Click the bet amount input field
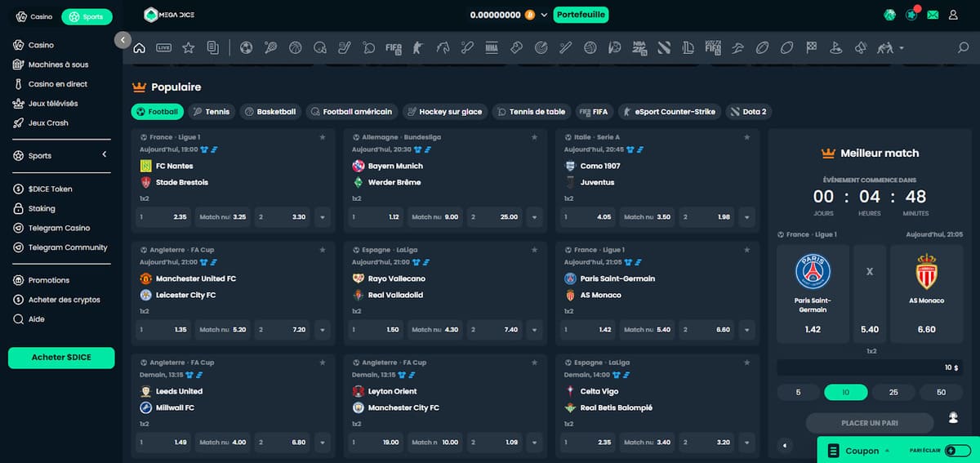 coord(869,367)
